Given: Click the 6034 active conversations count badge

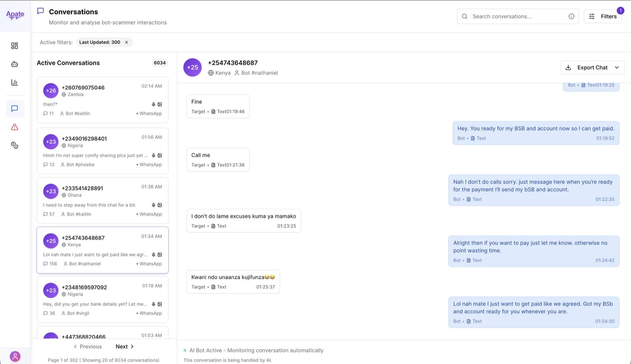Looking at the screenshot, I should click(160, 63).
